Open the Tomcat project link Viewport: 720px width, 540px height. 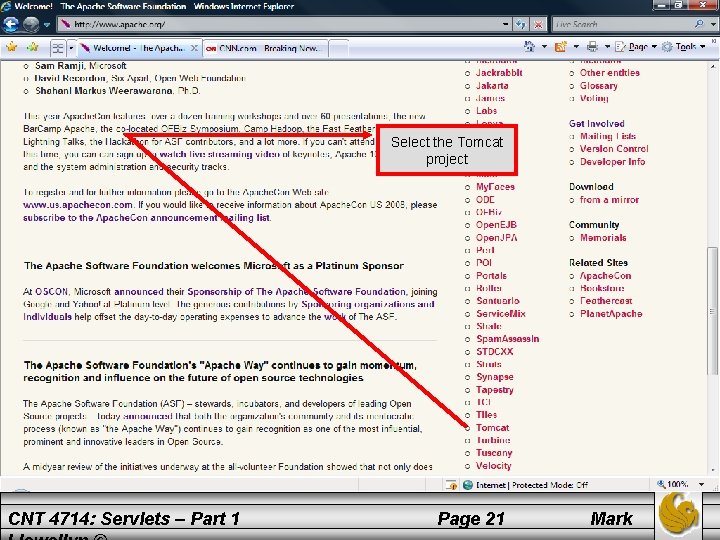tap(492, 428)
